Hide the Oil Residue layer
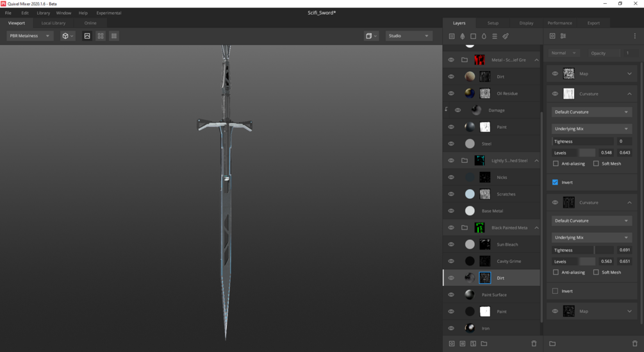Viewport: 644px width, 352px height. (451, 93)
